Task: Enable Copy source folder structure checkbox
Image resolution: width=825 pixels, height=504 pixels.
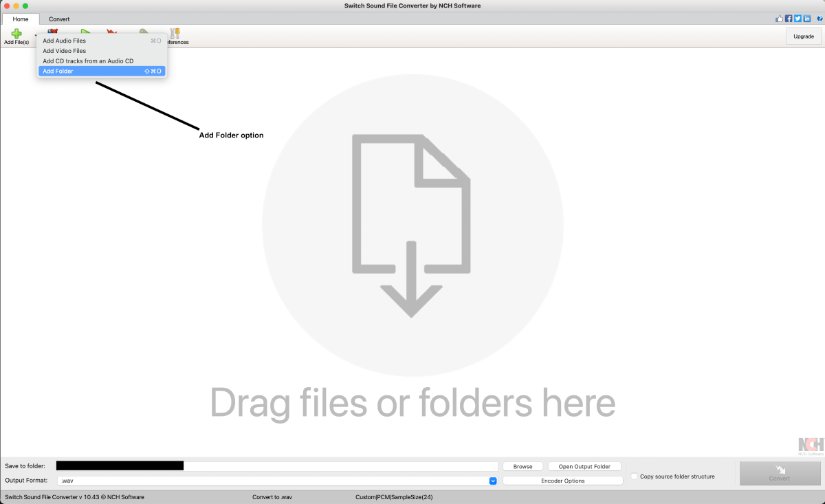Action: [634, 476]
